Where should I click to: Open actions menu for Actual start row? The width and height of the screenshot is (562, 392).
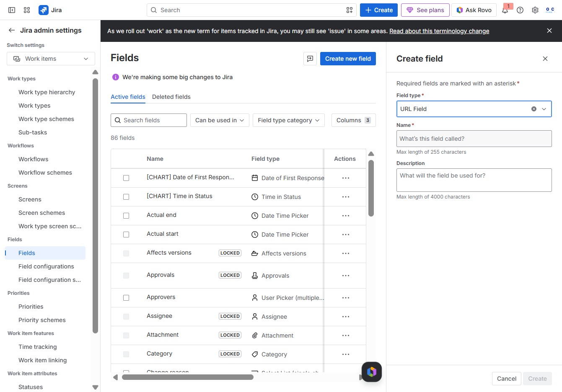(x=346, y=235)
